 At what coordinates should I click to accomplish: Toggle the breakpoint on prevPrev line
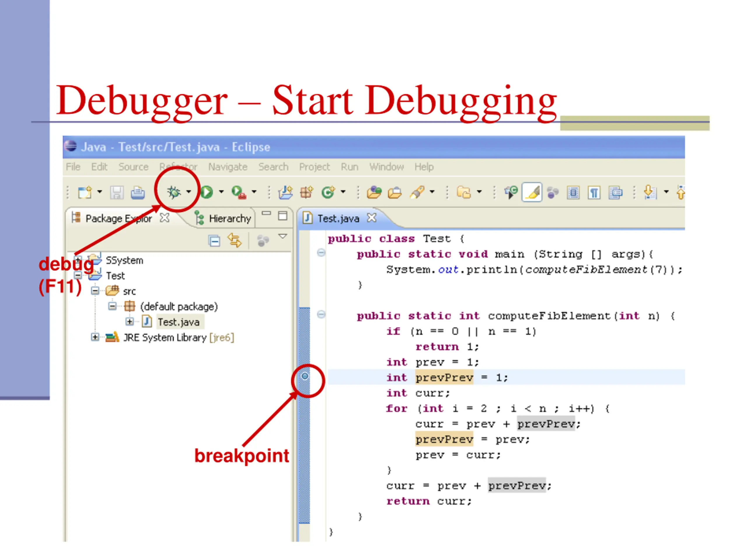click(x=305, y=376)
